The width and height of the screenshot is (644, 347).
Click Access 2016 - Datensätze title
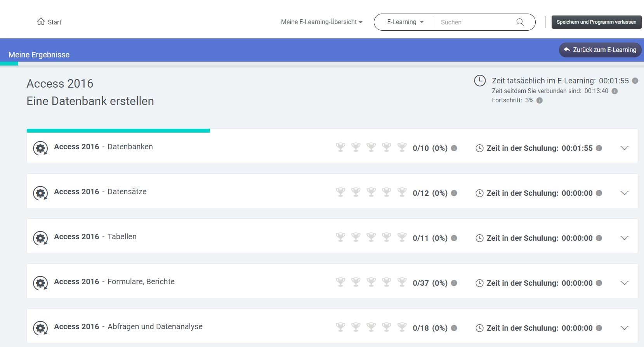click(100, 192)
